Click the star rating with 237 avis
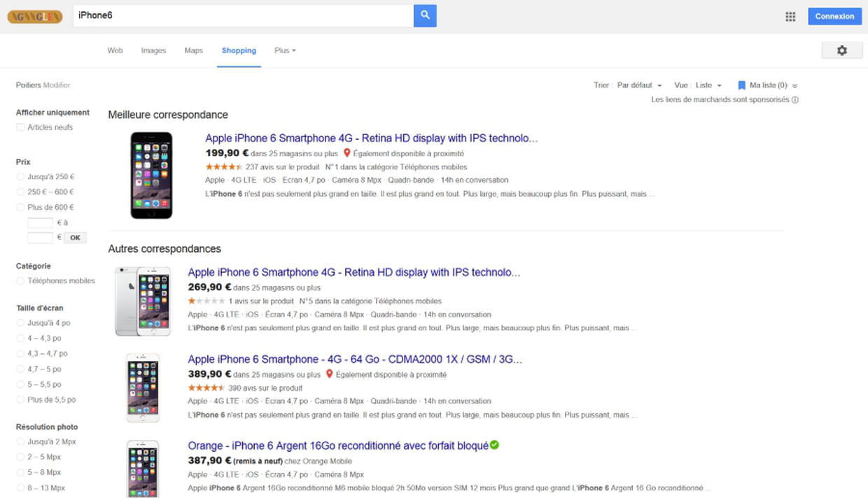This screenshot has height=498, width=868. point(224,167)
